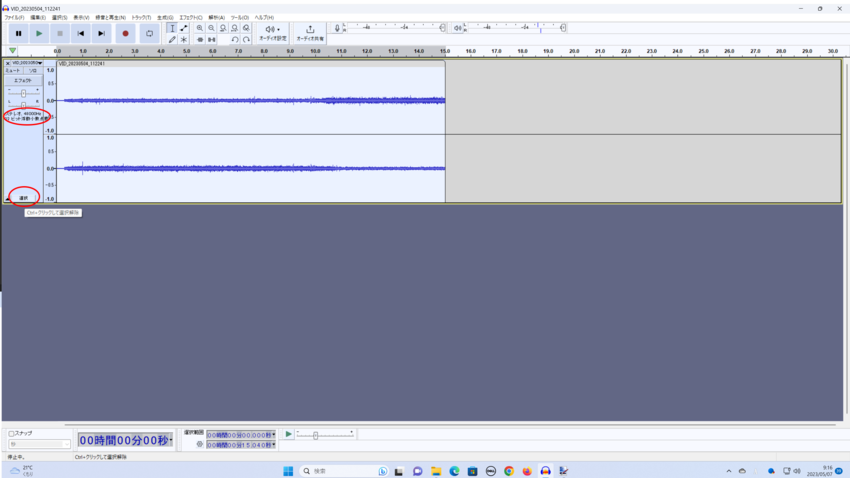Open the オーディオ設定 (Audio Setup) dropdown
The height and width of the screenshot is (478, 850).
click(273, 33)
